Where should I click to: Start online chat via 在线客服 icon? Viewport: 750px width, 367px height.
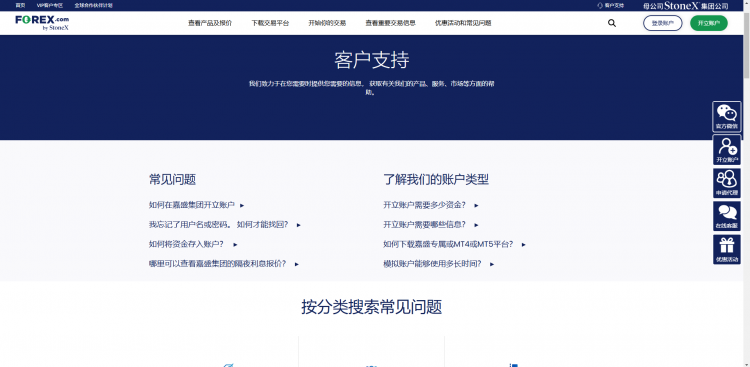(727, 216)
